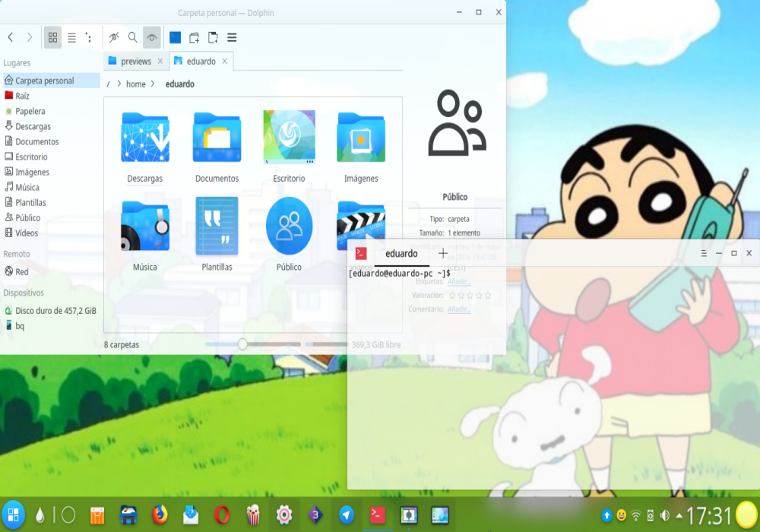Open Plantillas in places sidebar
The width and height of the screenshot is (760, 532).
pos(51,202)
